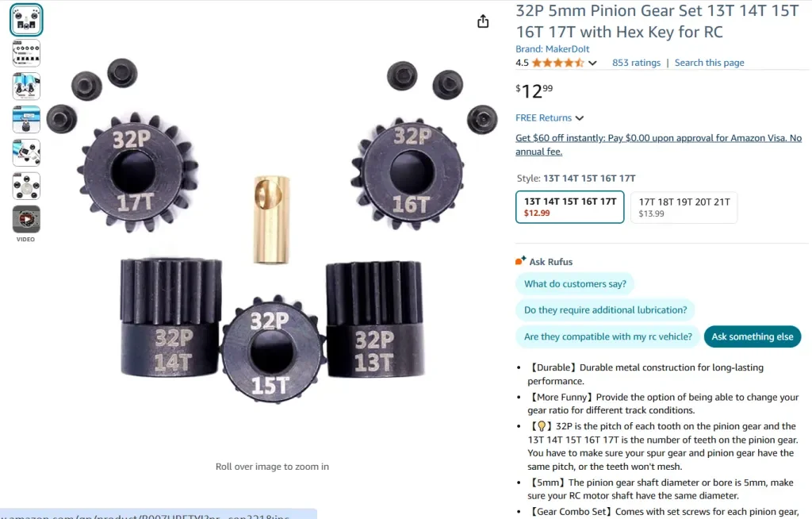Visit the MakerDoIt brand link

tap(552, 48)
